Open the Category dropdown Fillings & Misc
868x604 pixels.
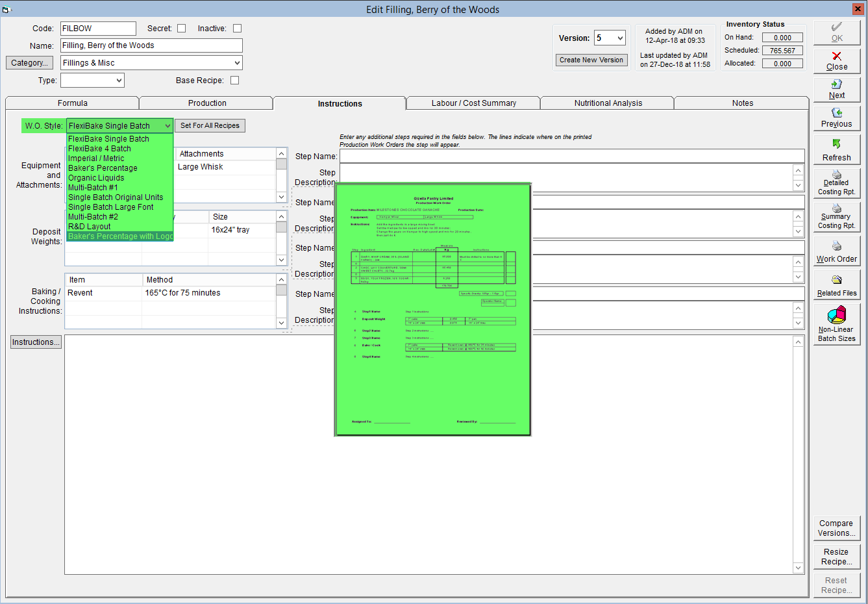click(x=151, y=63)
